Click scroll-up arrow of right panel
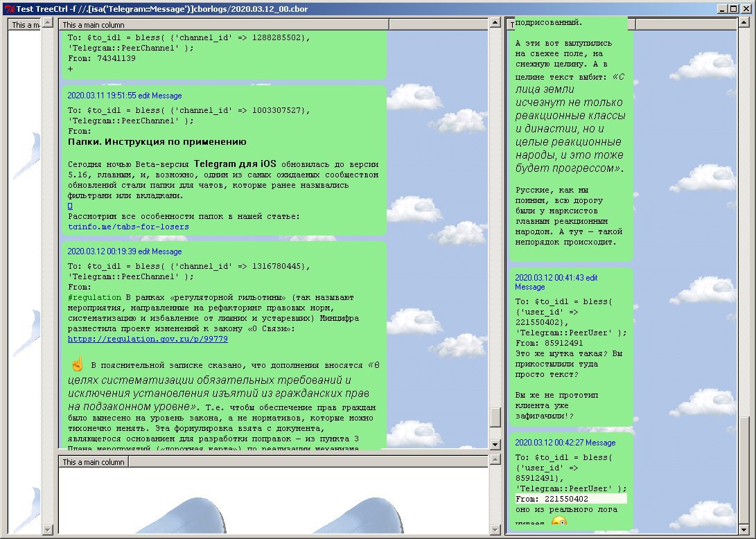The width and height of the screenshot is (756, 539). click(x=745, y=22)
